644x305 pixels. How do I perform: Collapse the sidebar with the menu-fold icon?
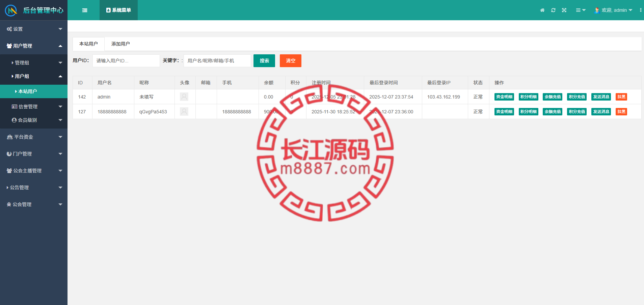85,10
